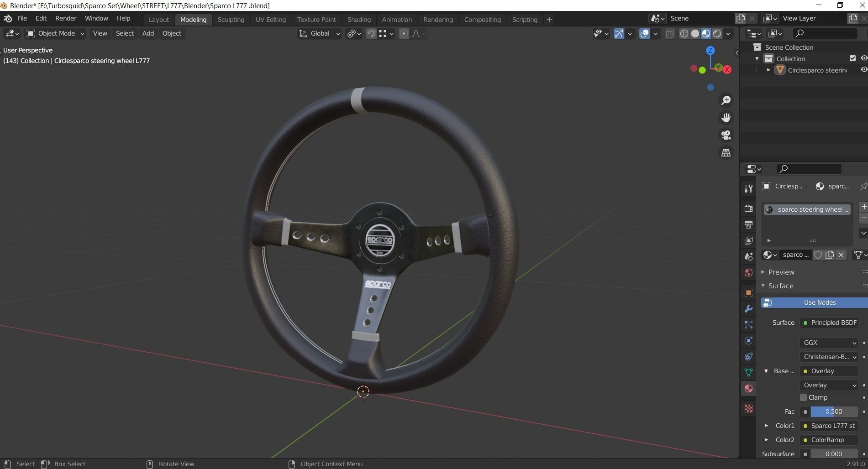Open the Overlay blend type dropdown
This screenshot has height=469, width=868.
[x=829, y=385]
